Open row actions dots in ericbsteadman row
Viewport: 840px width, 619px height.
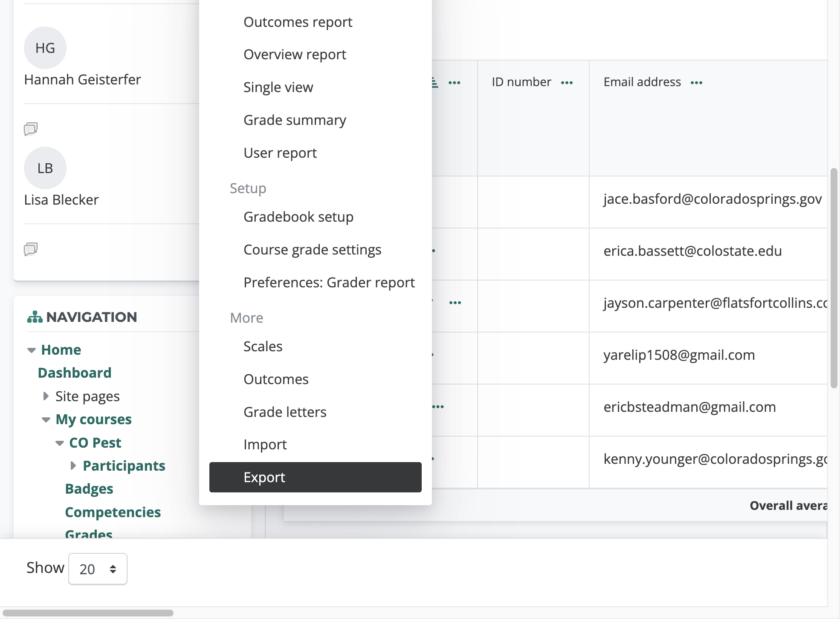click(x=438, y=407)
